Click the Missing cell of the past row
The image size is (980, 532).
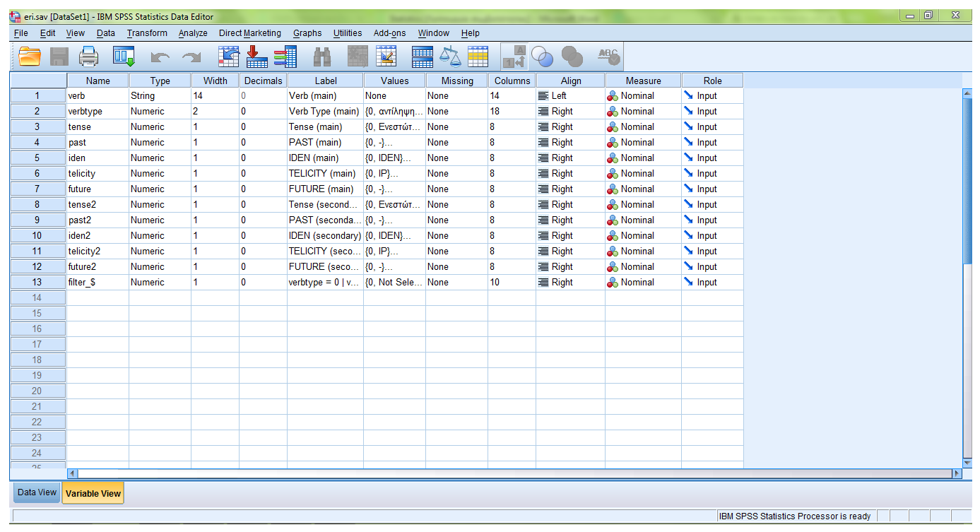(x=457, y=142)
